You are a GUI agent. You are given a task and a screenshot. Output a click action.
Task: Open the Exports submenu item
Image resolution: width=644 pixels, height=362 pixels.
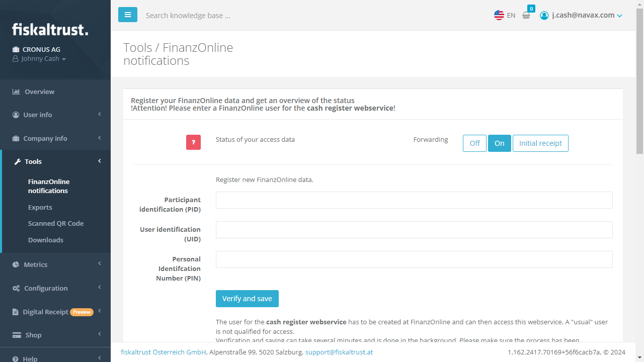point(40,207)
